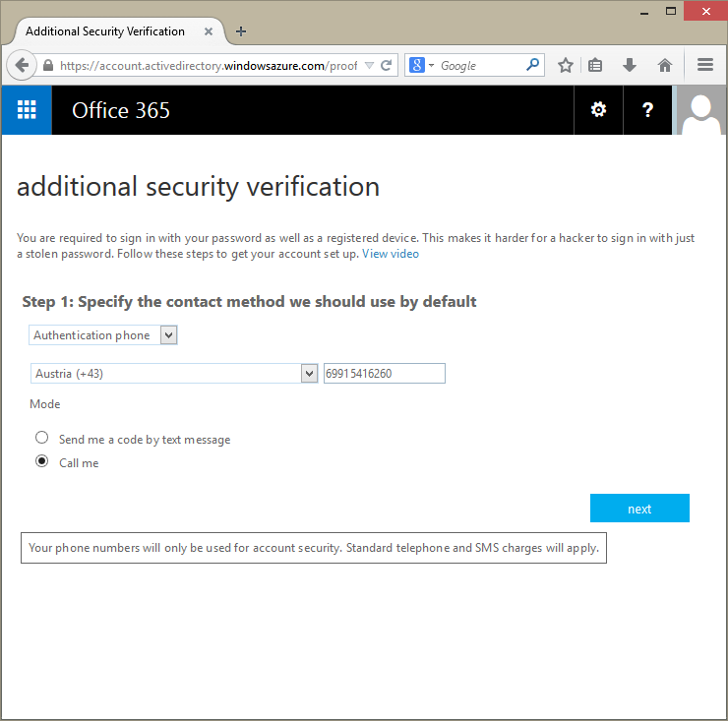Image resolution: width=728 pixels, height=721 pixels.
Task: Open the Austria (+43) country dropdown
Action: [309, 374]
